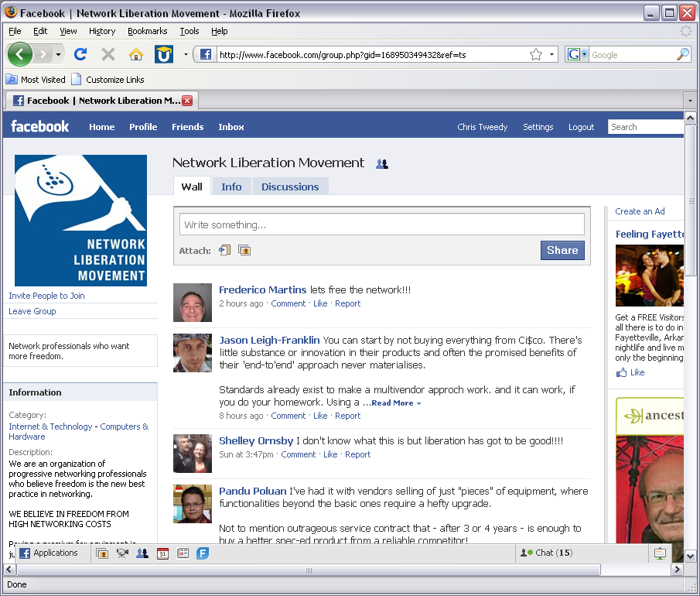This screenshot has width=700, height=596.
Task: Click inside the Write something field
Action: click(381, 224)
